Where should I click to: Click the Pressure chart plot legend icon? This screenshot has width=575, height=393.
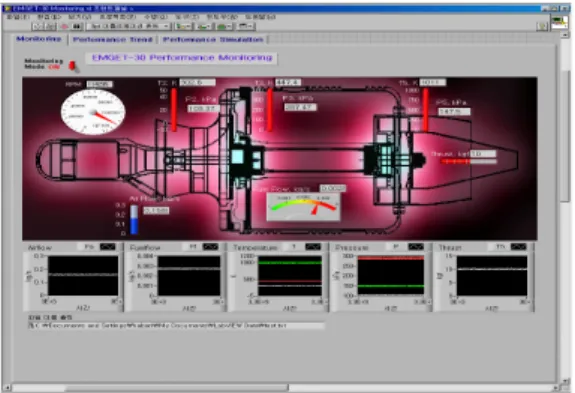(416, 247)
